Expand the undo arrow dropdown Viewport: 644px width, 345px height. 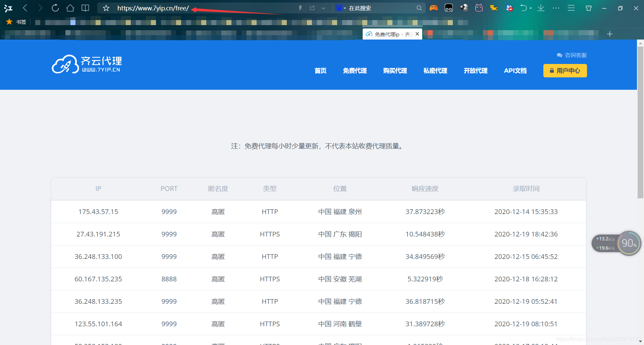coord(531,8)
